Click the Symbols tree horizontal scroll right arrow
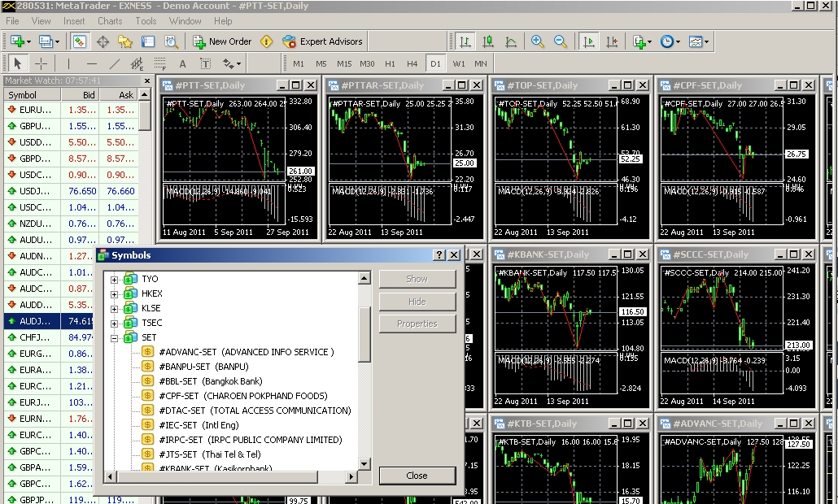This screenshot has width=838, height=504. 351,476
